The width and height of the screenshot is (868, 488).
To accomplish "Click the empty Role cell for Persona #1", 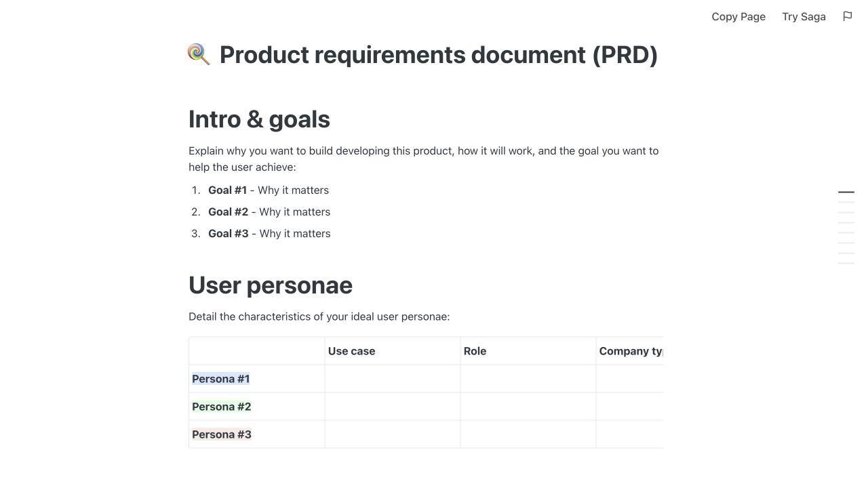I will click(528, 379).
